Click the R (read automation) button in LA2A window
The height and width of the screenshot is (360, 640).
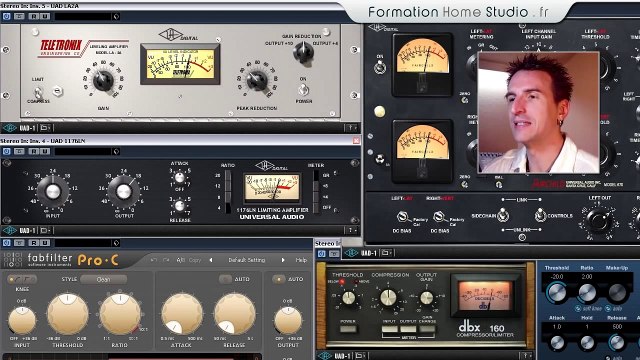click(34, 16)
